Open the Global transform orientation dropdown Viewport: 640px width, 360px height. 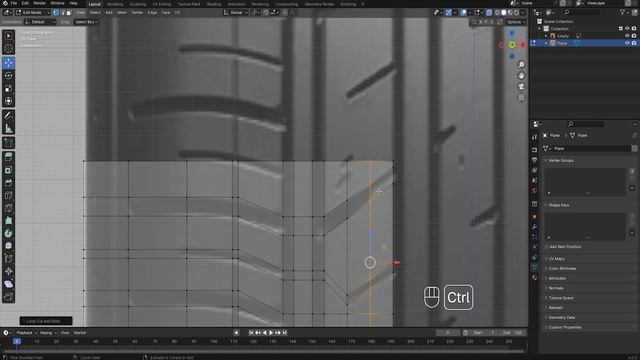click(236, 13)
